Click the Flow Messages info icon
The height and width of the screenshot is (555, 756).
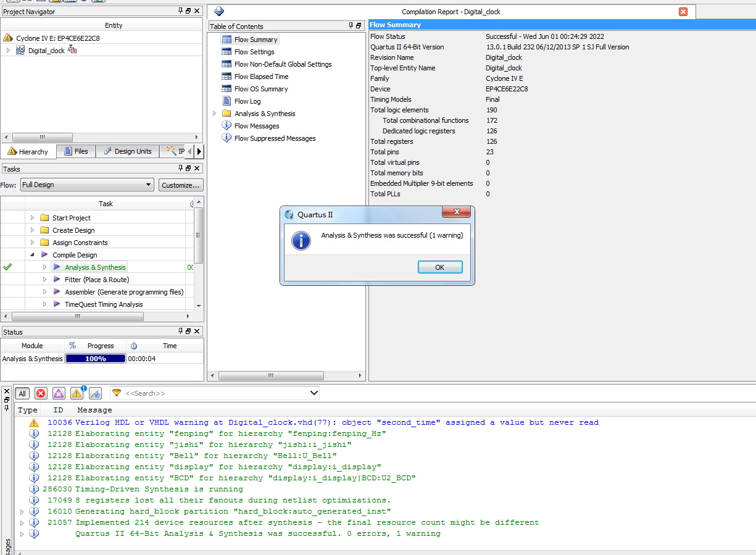click(x=226, y=126)
